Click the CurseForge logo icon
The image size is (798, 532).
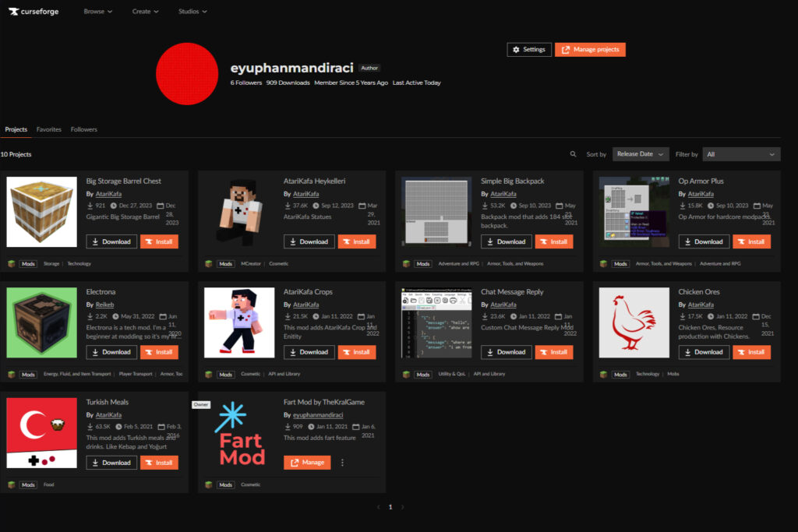12,12
